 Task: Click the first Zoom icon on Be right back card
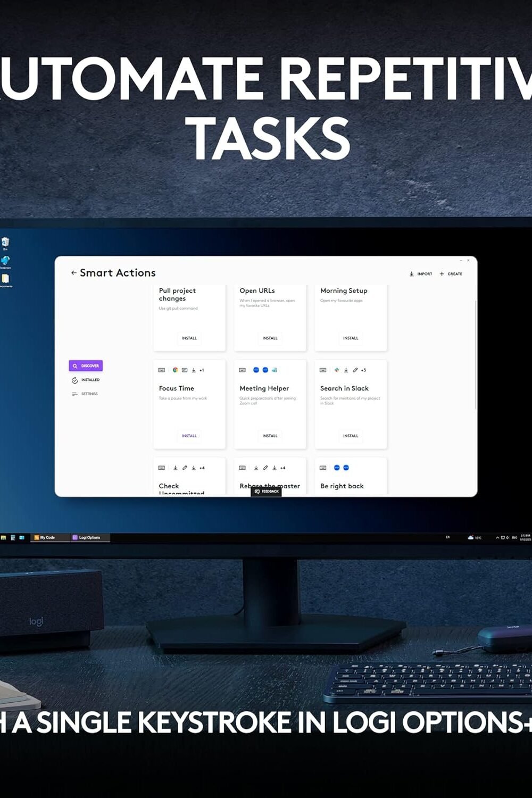point(337,468)
